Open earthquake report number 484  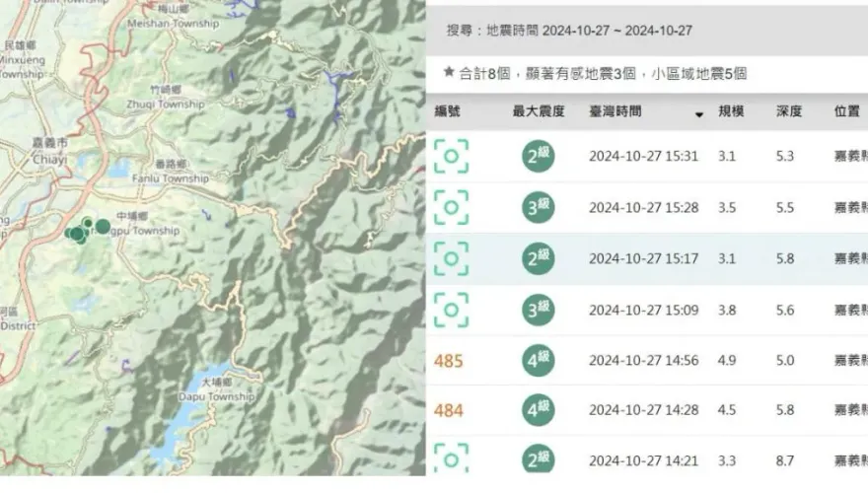pyautogui.click(x=449, y=411)
